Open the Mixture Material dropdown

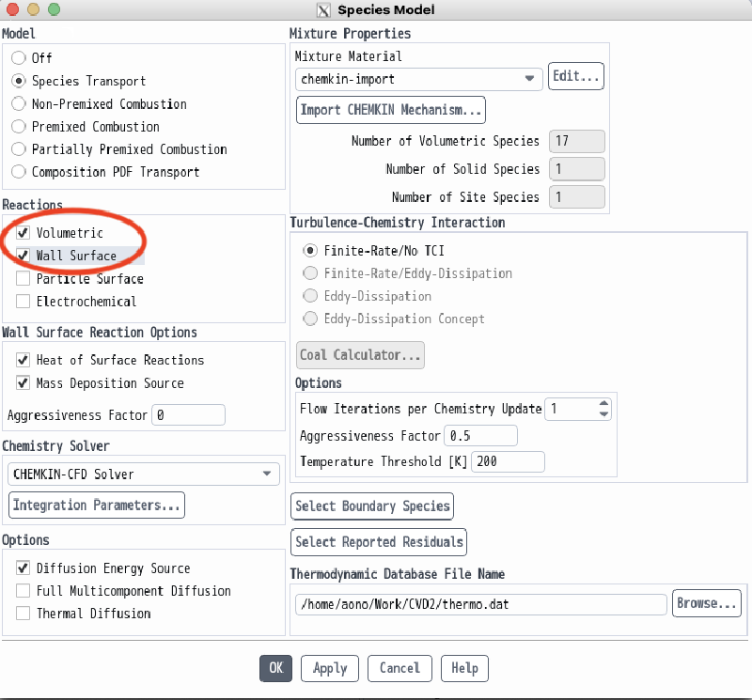529,80
